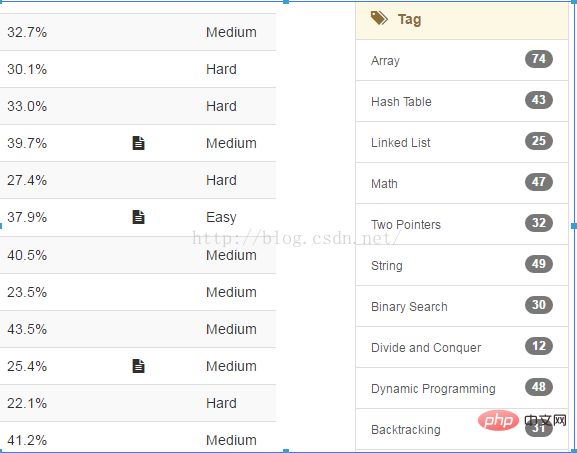
Task: Click the 48 badge for Dynamic Programming
Action: click(539, 387)
